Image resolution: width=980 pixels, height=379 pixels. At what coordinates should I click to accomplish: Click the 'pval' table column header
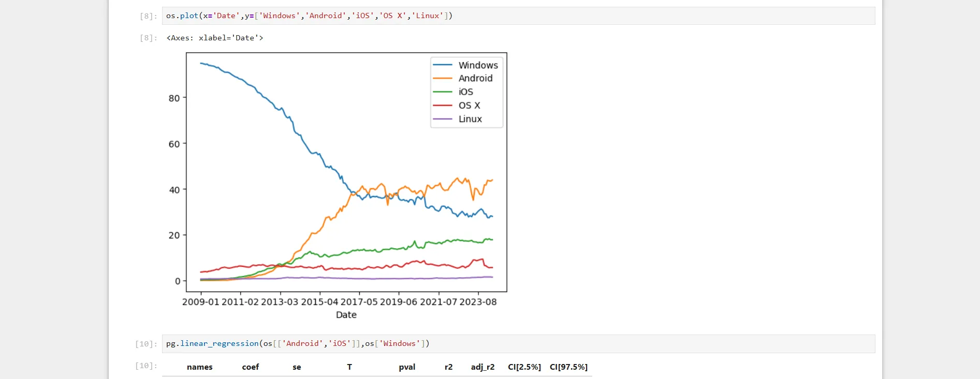407,367
